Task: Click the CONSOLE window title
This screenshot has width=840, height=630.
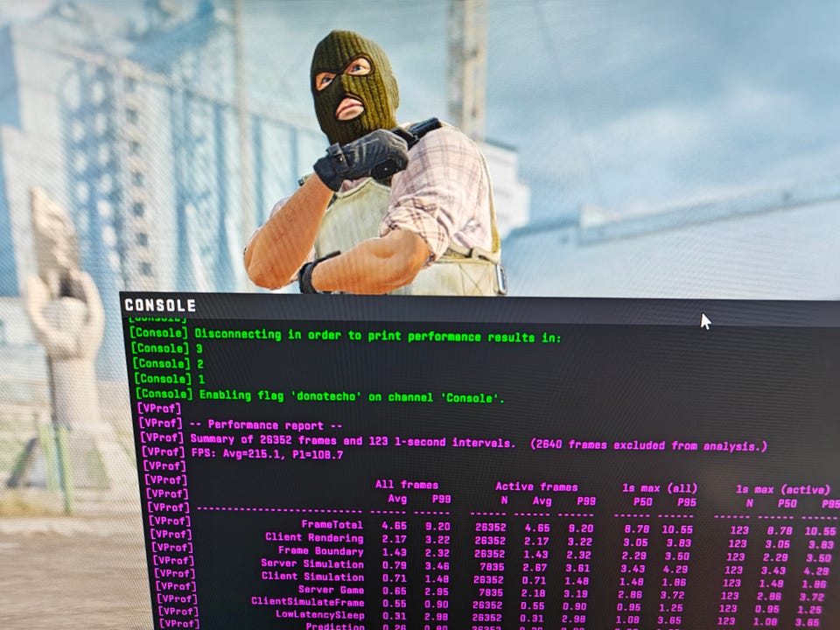Action: [x=160, y=305]
